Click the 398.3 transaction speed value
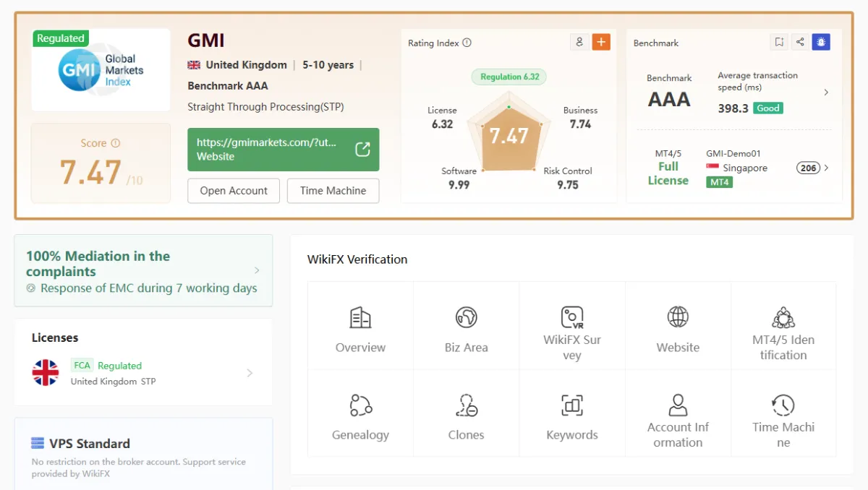The width and height of the screenshot is (868, 490). click(x=733, y=108)
